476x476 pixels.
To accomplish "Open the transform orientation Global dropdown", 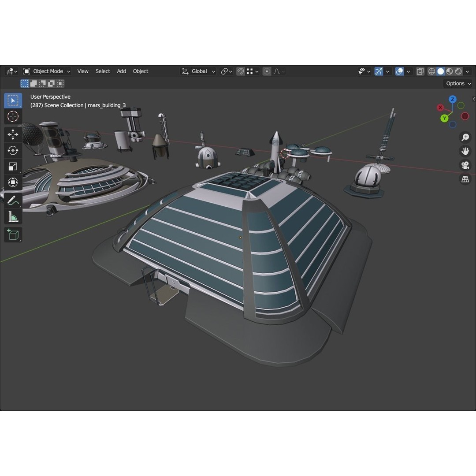I will tap(199, 71).
